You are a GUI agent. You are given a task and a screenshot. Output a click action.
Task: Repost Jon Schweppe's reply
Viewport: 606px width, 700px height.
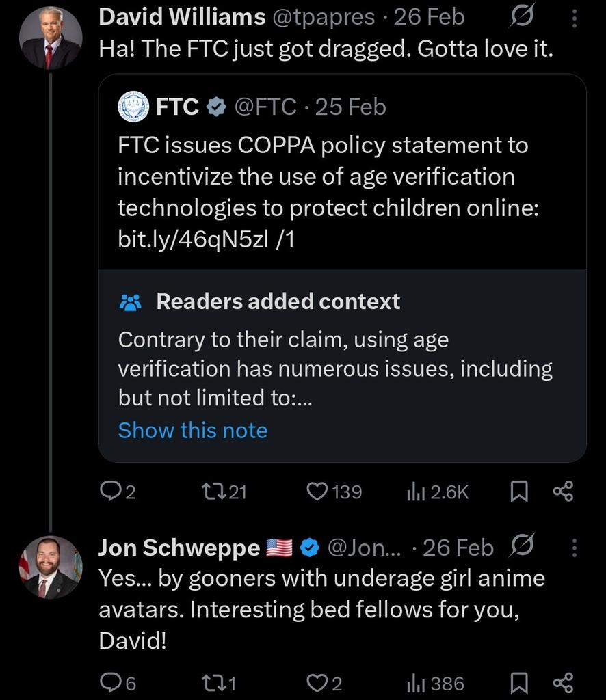[219, 683]
